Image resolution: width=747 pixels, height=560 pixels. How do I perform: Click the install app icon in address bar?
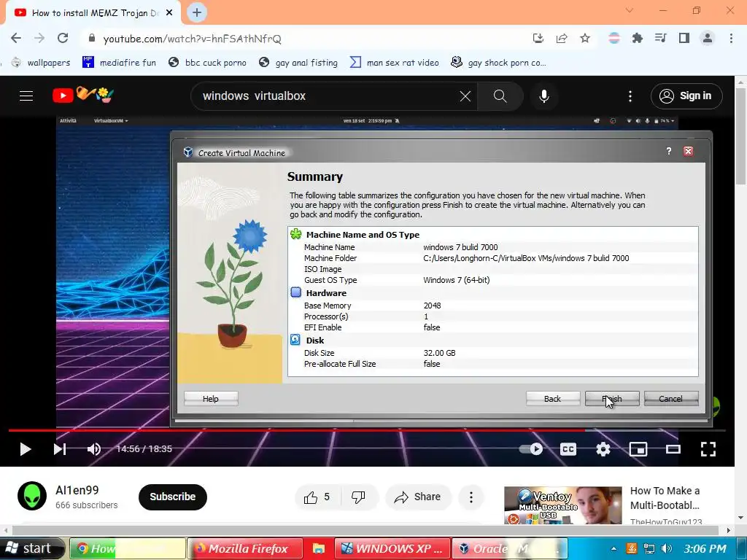pos(538,39)
